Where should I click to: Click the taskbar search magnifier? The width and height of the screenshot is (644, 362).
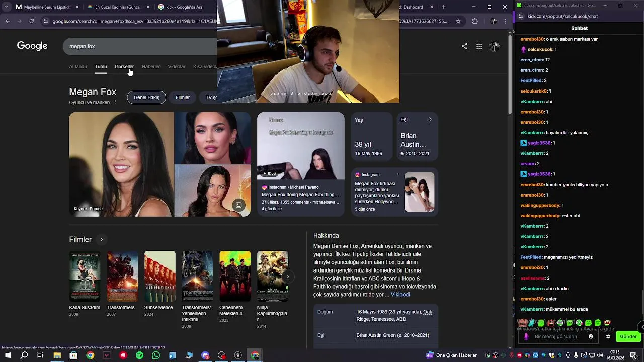24,355
